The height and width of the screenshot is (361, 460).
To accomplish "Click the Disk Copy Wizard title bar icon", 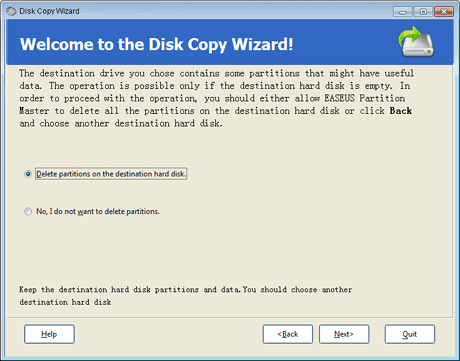I will (11, 11).
